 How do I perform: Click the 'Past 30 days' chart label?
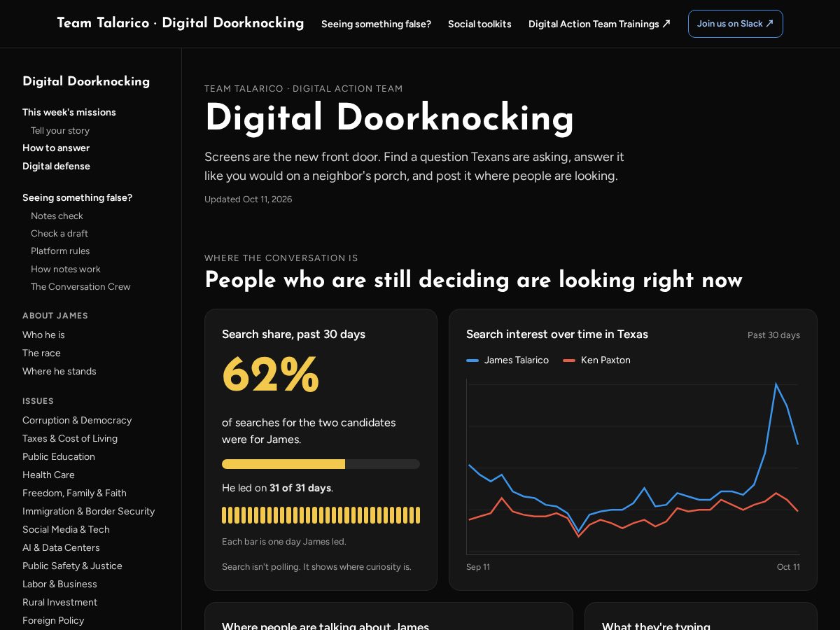click(x=773, y=335)
